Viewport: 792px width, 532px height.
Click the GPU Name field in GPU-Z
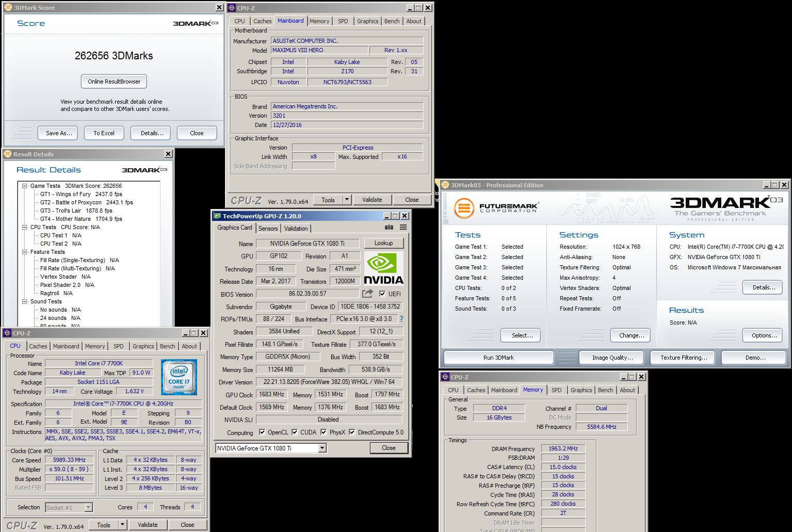[x=307, y=244]
